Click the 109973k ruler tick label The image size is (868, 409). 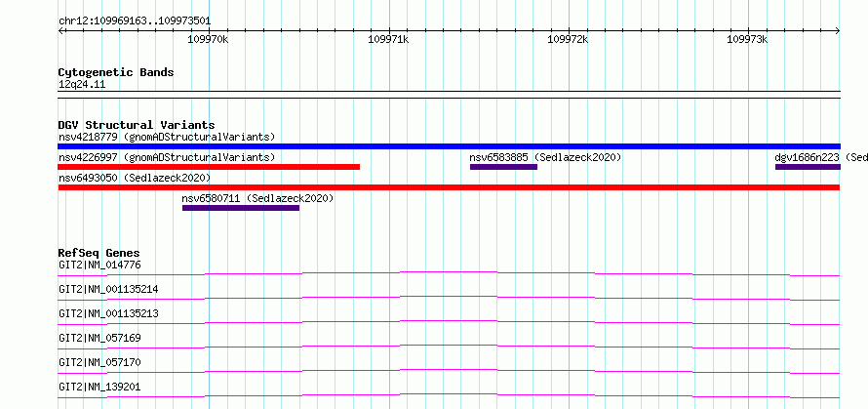click(x=747, y=39)
